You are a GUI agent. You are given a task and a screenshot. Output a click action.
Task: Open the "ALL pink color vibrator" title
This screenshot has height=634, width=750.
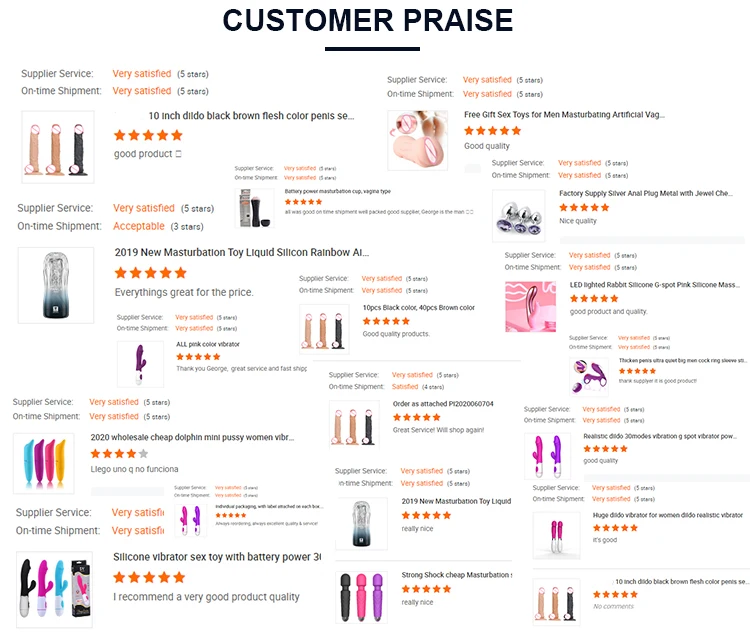click(208, 344)
